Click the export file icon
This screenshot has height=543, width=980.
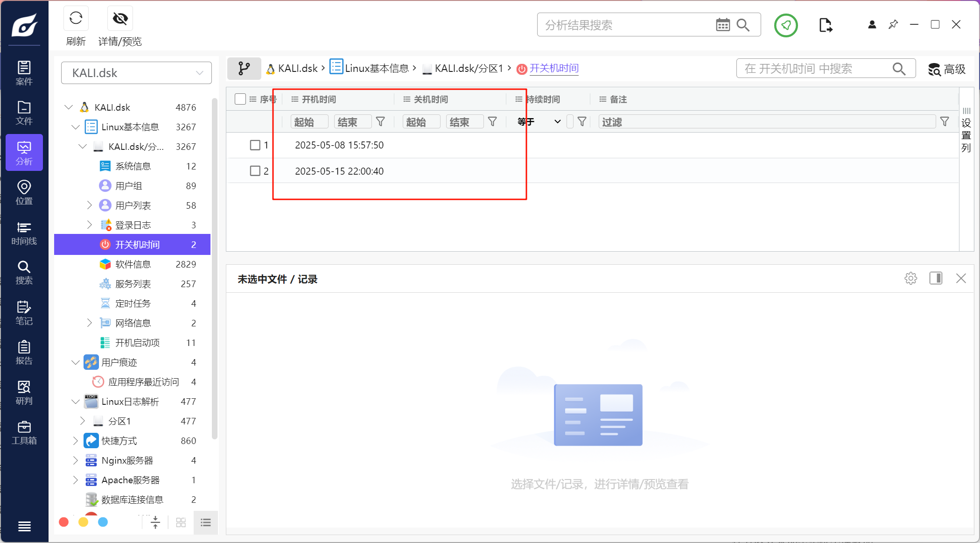[825, 25]
